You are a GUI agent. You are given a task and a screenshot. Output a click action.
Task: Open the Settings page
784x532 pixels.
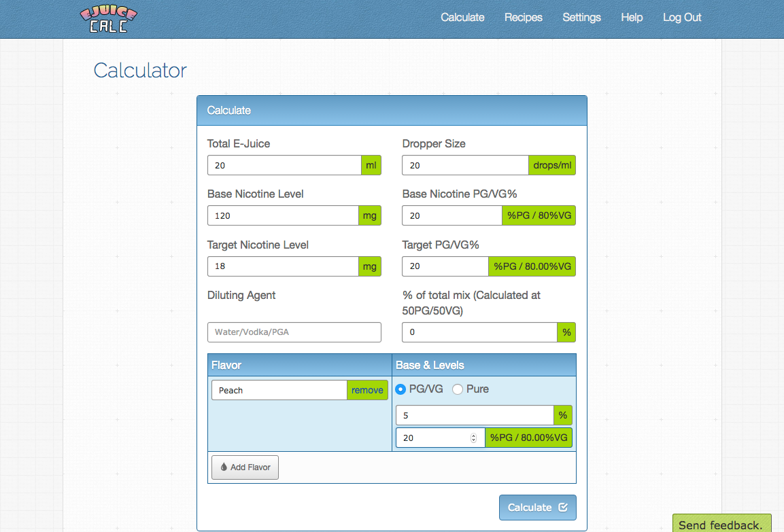[x=581, y=18]
